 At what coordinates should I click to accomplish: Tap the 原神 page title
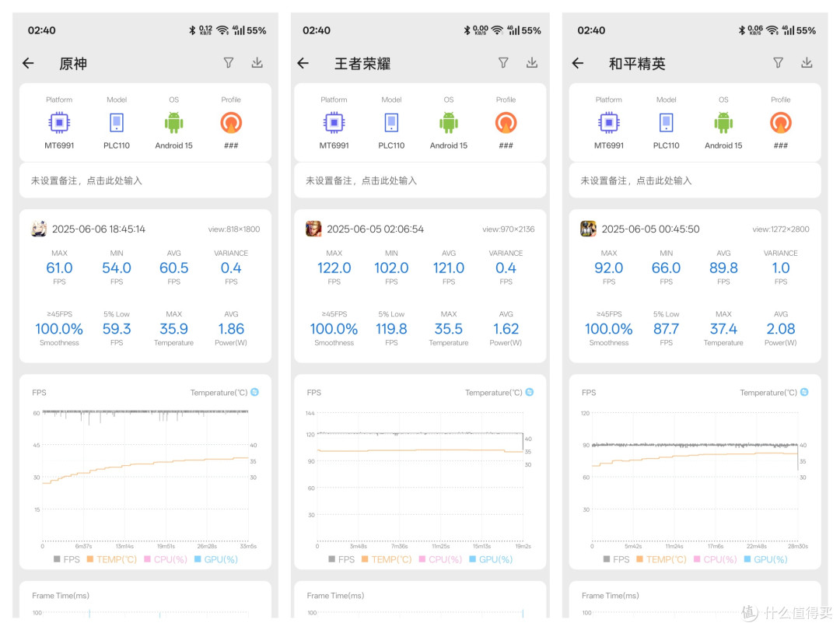click(73, 64)
